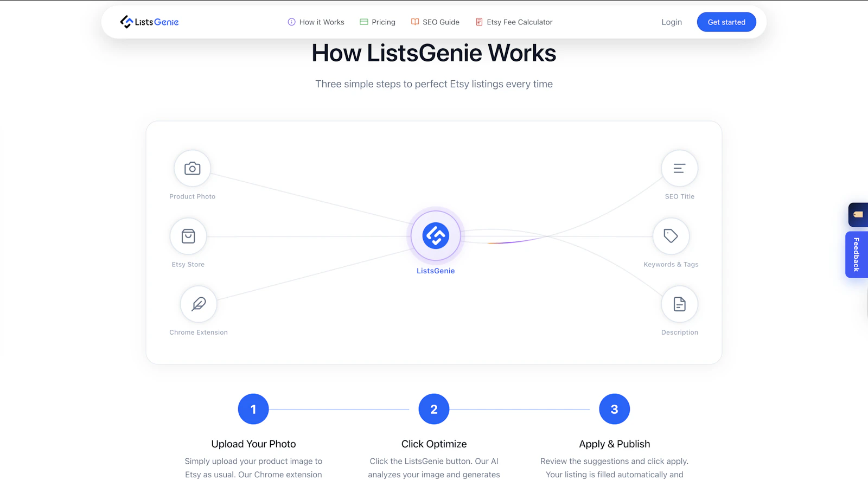
Task: Click the SEO Guide book icon
Action: pos(415,22)
